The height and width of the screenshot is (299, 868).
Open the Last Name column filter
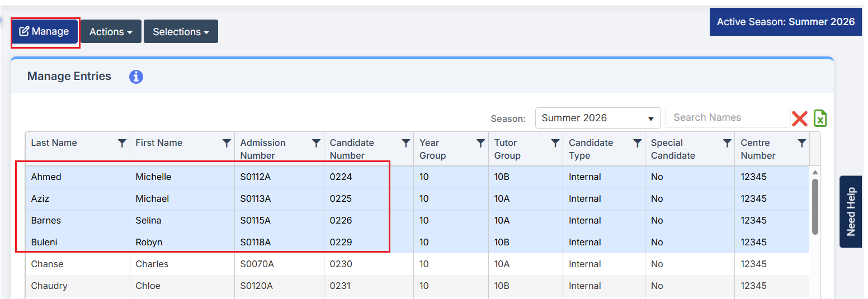point(122,143)
